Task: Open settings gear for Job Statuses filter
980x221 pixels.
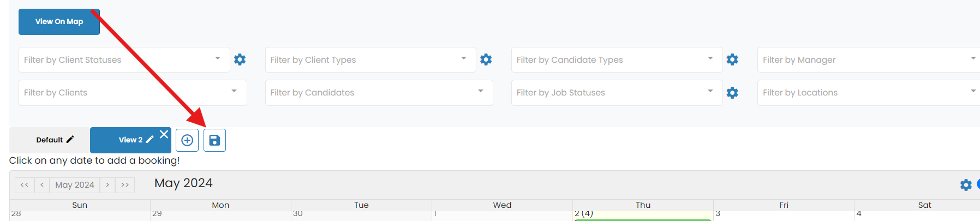Action: click(732, 93)
